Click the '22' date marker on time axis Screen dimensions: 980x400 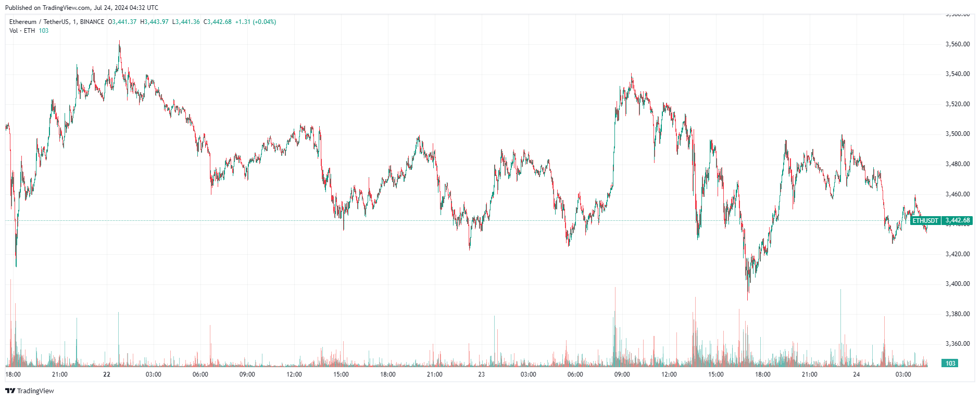107,374
